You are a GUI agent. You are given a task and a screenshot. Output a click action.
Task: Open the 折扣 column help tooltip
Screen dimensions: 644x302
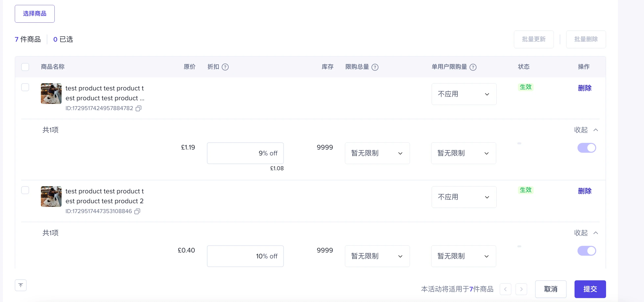point(226,67)
